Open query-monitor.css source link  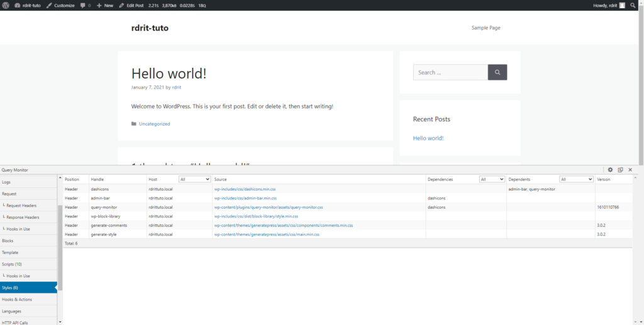[269, 207]
